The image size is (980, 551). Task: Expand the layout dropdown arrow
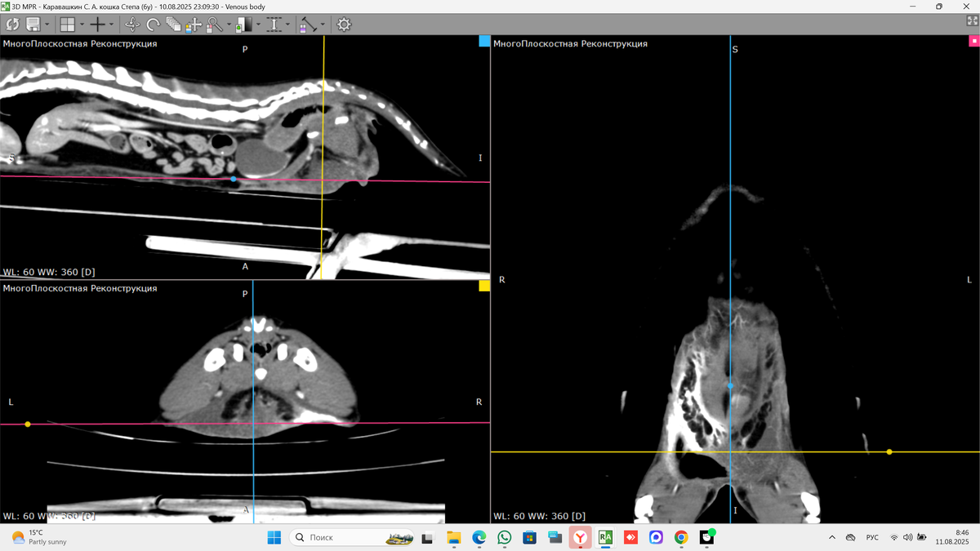82,24
